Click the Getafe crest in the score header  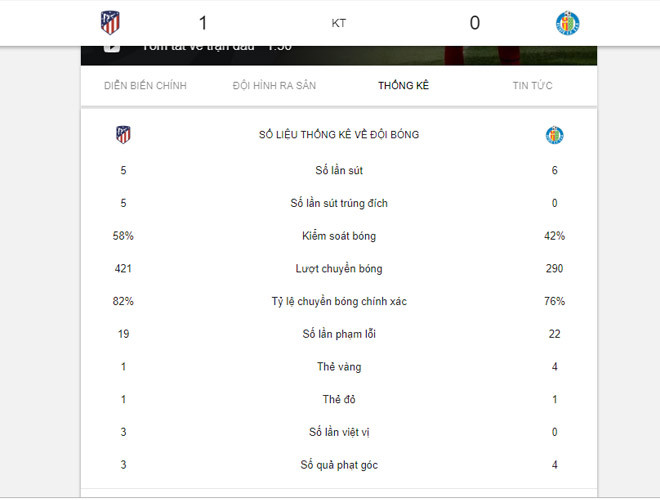(x=567, y=23)
